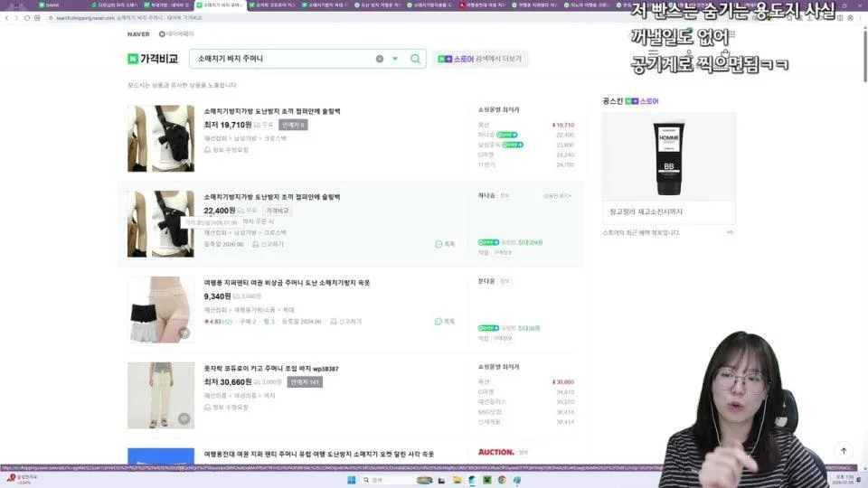The height and width of the screenshot is (488, 868).
Task: Click the page vertical scrollbar thumb
Action: click(864, 55)
